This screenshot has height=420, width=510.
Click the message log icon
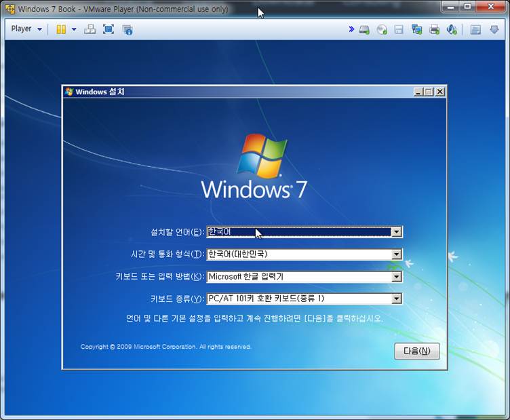tap(475, 30)
